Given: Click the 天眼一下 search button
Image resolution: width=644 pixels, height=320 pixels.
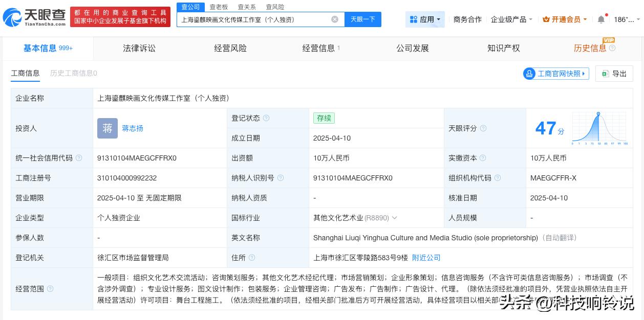Looking at the screenshot, I should click(x=363, y=19).
